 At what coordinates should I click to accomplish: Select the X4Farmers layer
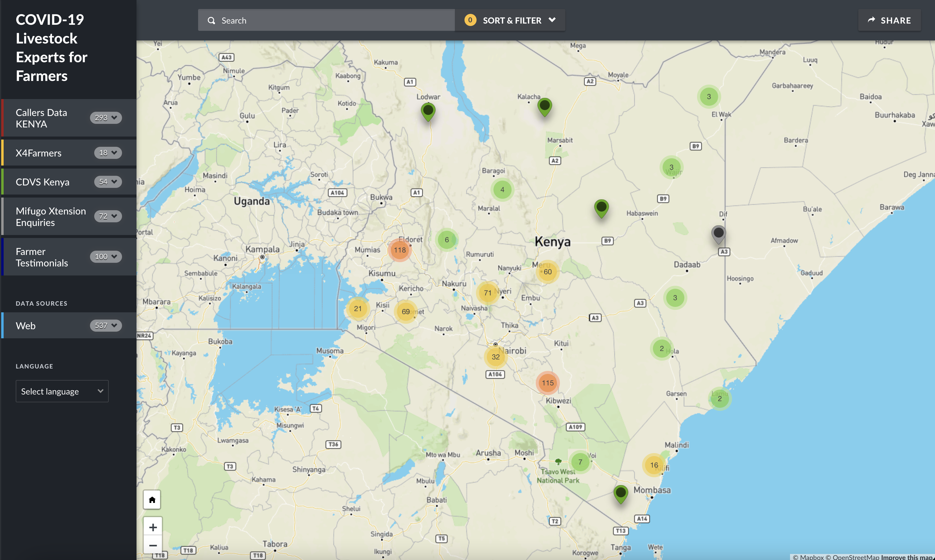tap(38, 153)
